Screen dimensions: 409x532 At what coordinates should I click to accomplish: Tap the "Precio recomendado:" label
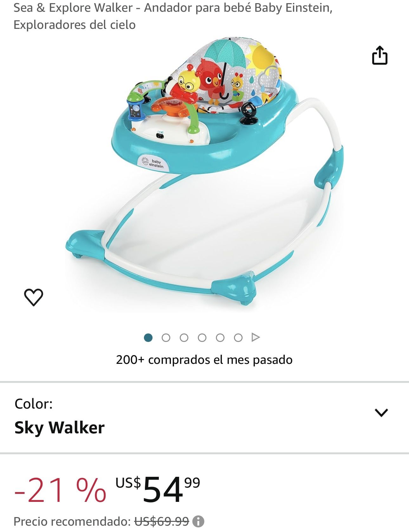(72, 521)
